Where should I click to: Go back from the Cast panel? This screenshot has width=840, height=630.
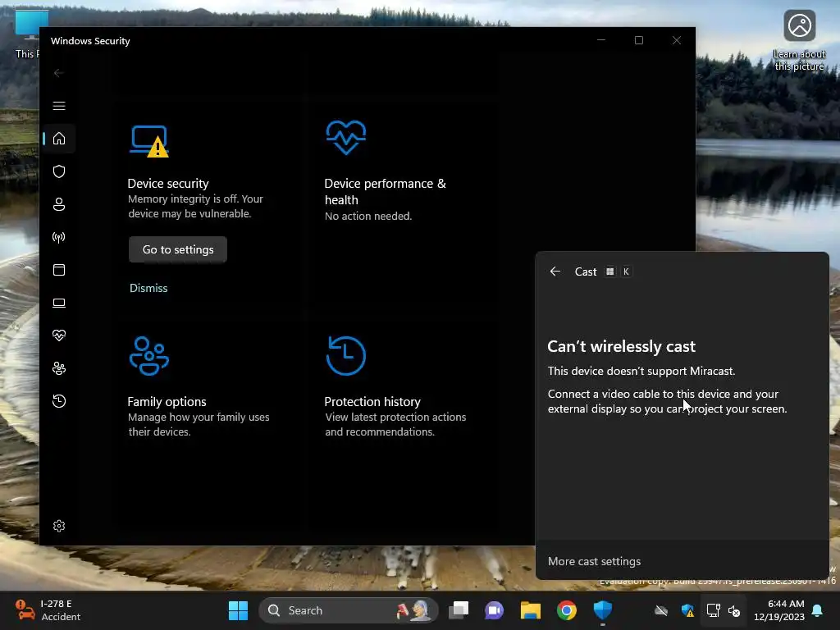[555, 272]
